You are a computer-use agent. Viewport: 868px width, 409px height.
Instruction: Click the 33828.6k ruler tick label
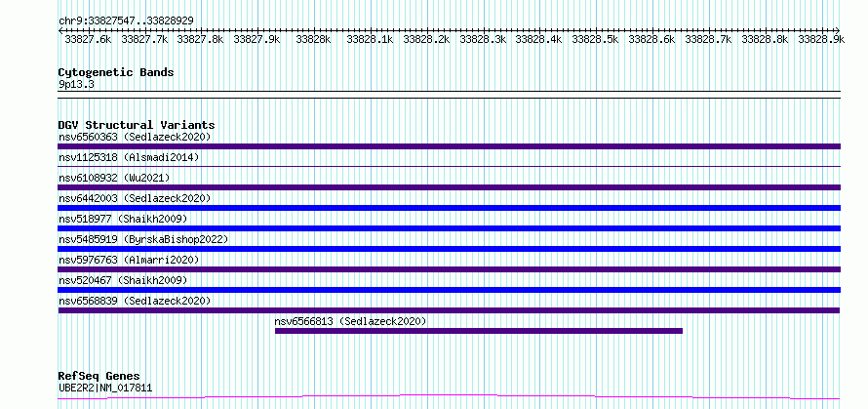(651, 39)
